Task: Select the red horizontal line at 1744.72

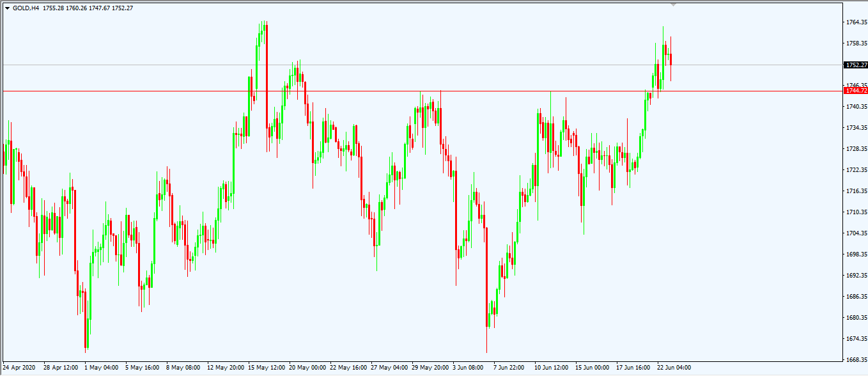Action: [x=422, y=91]
